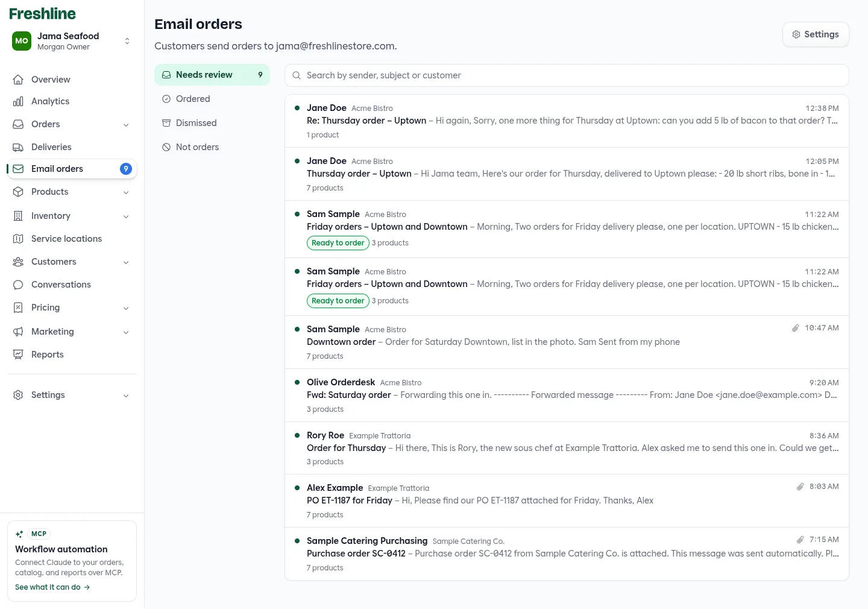The width and height of the screenshot is (868, 609).
Task: Click the Deliveries truck icon
Action: click(18, 147)
